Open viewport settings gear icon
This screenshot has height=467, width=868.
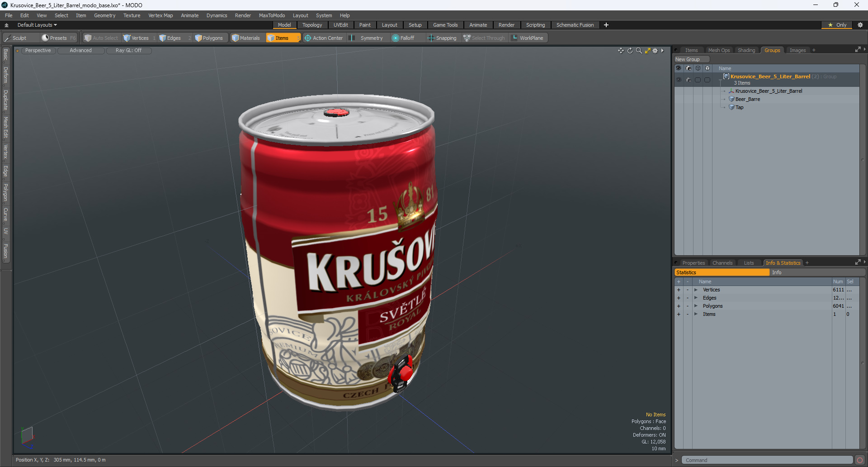coord(655,51)
